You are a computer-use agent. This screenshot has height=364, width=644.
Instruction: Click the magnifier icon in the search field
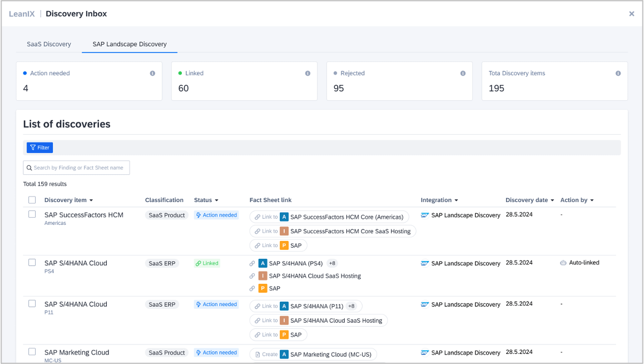click(x=29, y=168)
